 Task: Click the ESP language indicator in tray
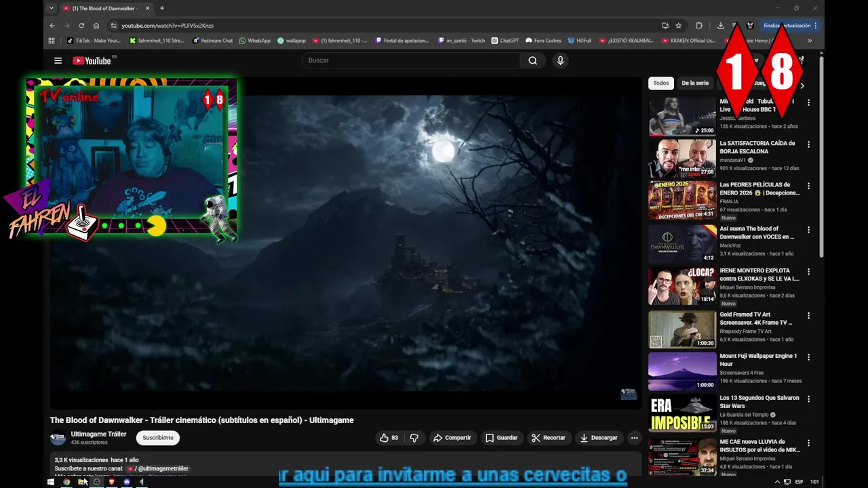click(799, 482)
